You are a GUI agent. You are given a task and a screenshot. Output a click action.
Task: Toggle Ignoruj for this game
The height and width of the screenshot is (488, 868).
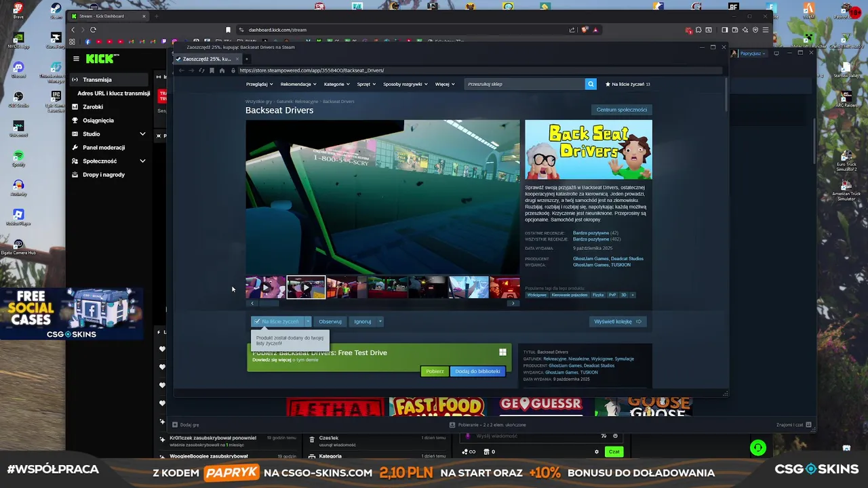click(363, 321)
